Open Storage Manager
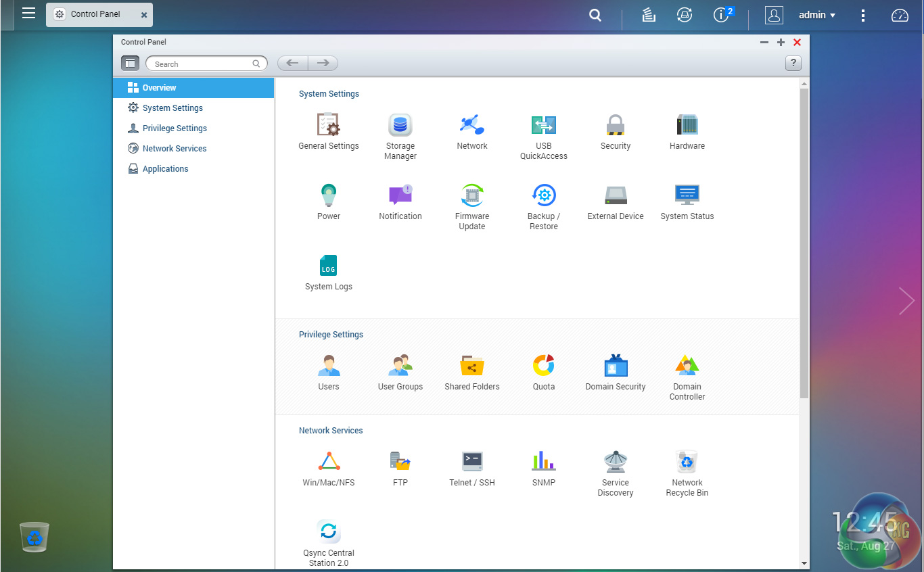Viewport: 924px width, 572px height. 400,126
